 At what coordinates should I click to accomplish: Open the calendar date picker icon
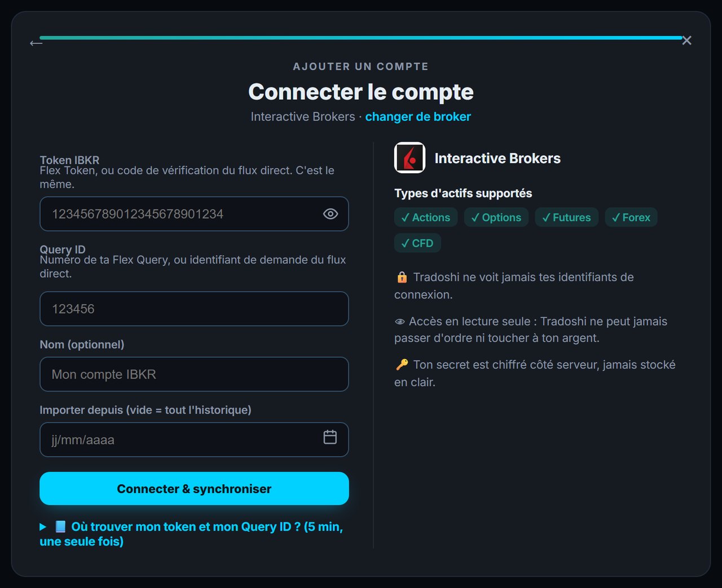(x=330, y=437)
